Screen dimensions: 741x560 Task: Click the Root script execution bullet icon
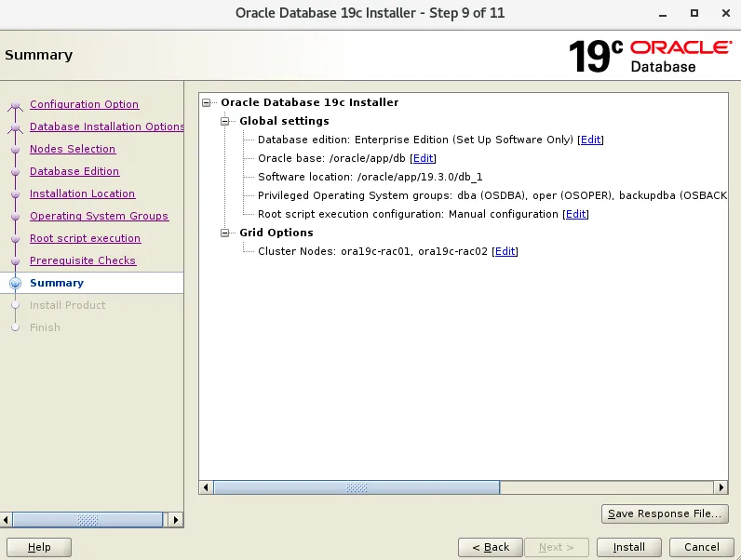[16, 238]
